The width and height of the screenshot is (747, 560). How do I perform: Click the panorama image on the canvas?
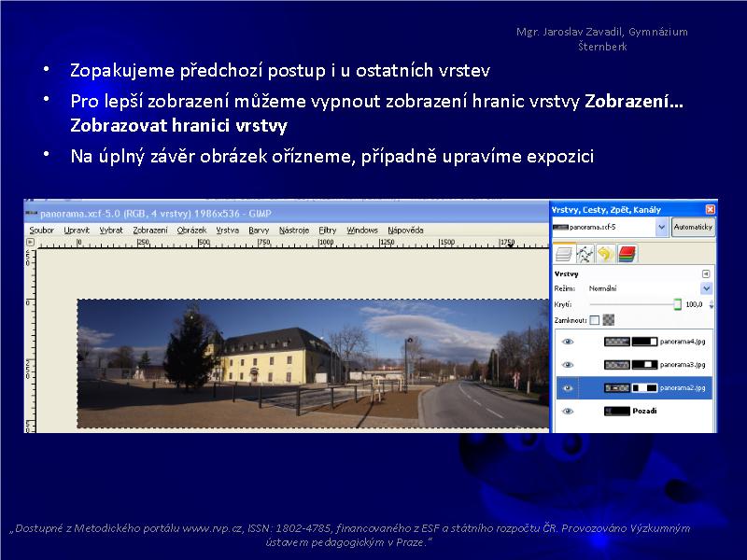pos(313,363)
